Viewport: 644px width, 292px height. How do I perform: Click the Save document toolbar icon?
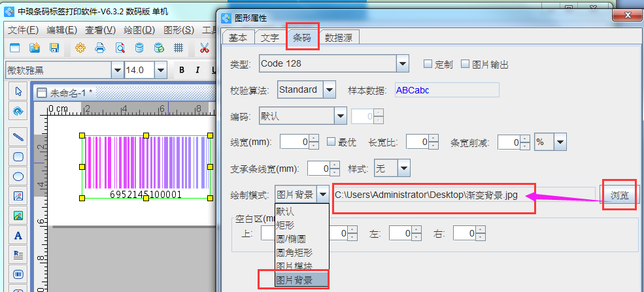(54, 48)
